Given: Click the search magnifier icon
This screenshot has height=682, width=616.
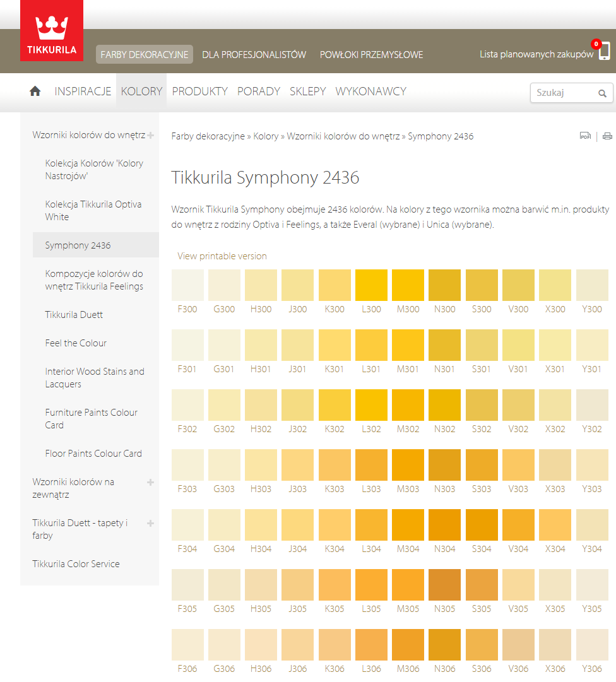Looking at the screenshot, I should (x=602, y=93).
